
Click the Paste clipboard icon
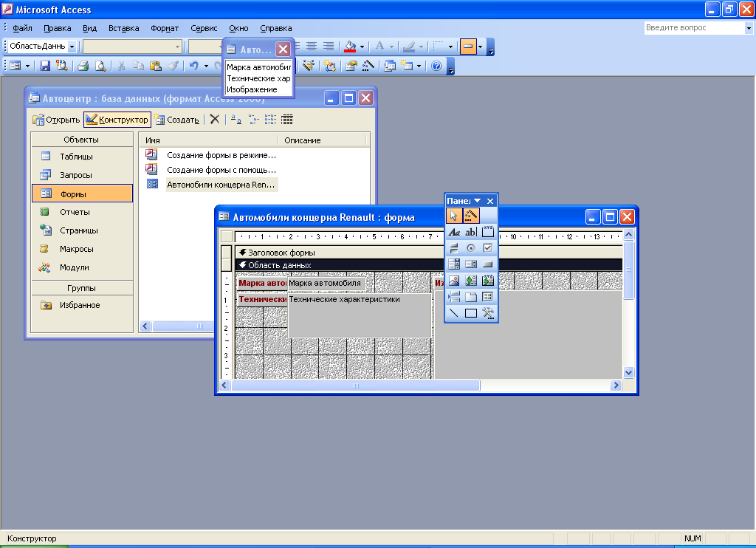click(x=155, y=66)
